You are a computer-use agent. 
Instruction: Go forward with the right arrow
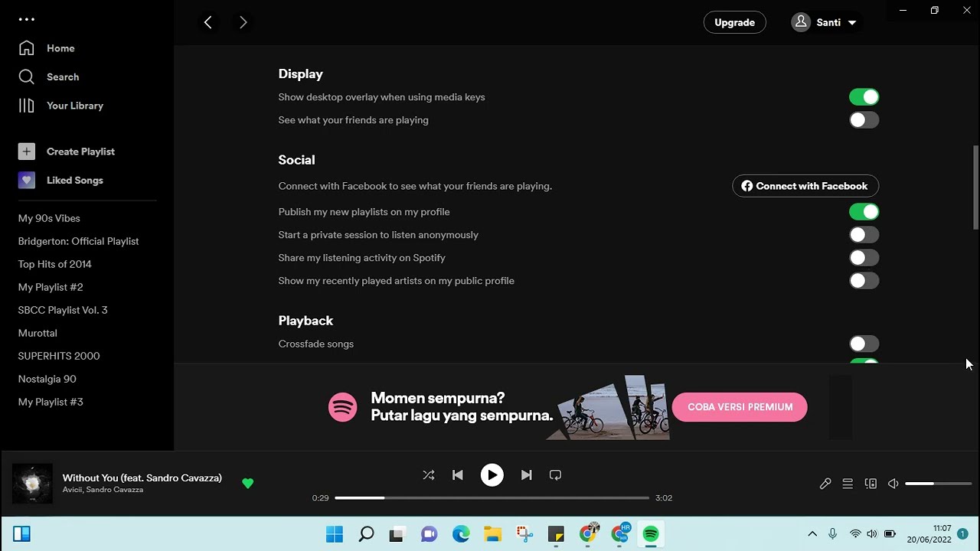pos(243,22)
